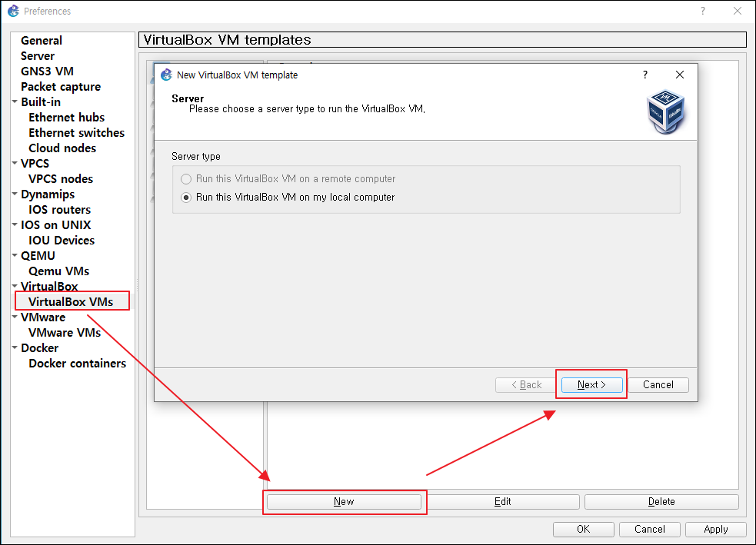756x545 pixels.
Task: Select Qemu VMs in the sidebar
Action: point(58,271)
